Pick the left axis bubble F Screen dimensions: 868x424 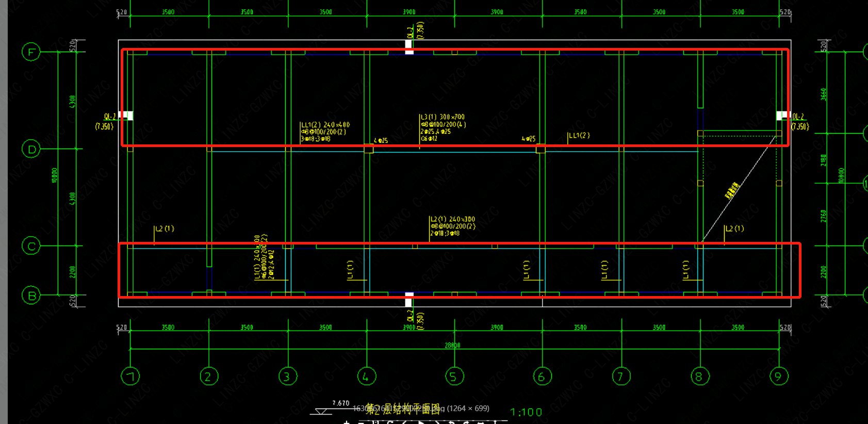coord(31,52)
